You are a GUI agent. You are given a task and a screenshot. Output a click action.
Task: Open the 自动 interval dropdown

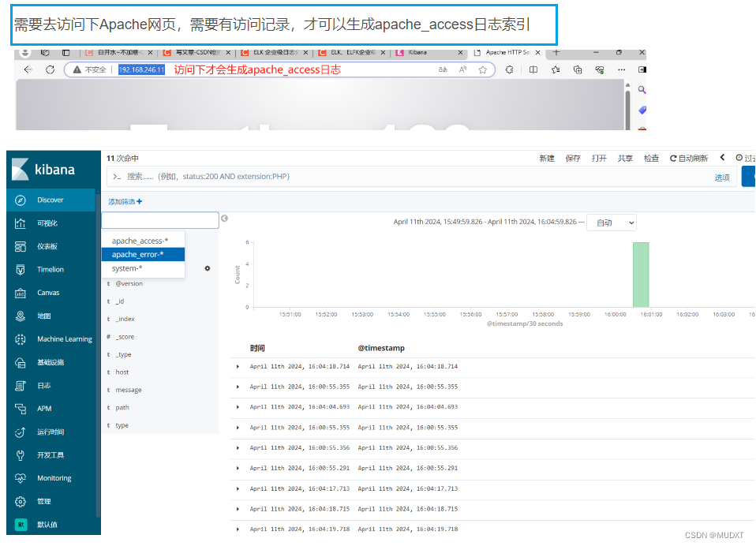(x=612, y=223)
